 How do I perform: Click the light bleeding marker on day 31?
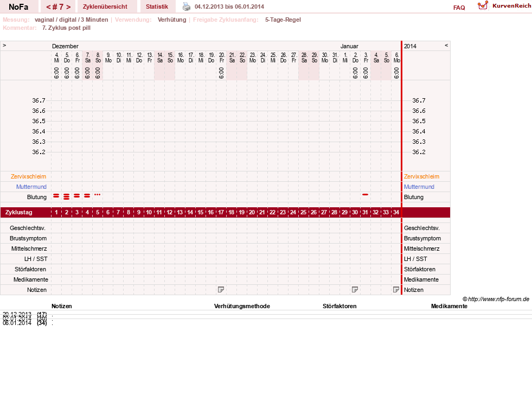point(365,194)
